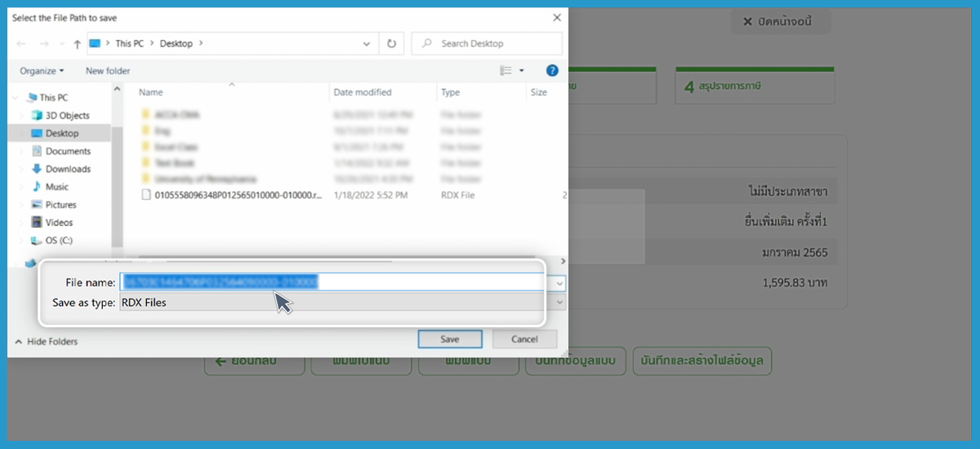Click New folder in the toolbar
980x449 pixels.
(x=108, y=71)
